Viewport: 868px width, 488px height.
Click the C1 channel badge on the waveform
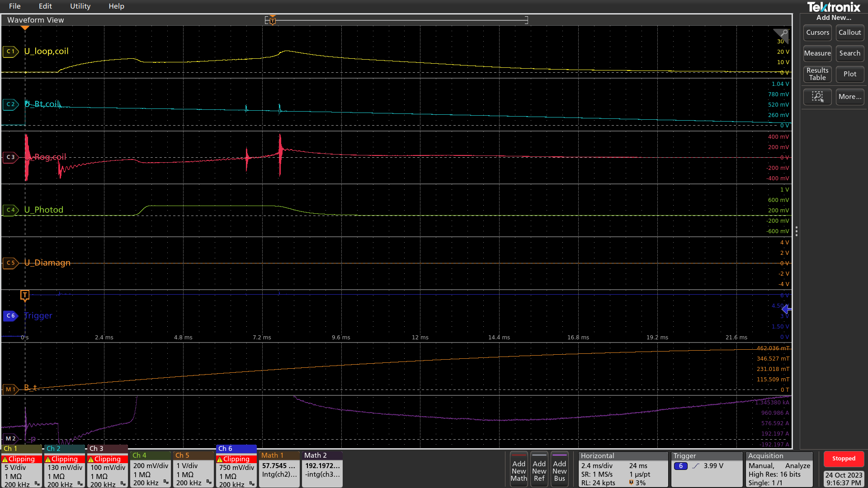tap(10, 52)
